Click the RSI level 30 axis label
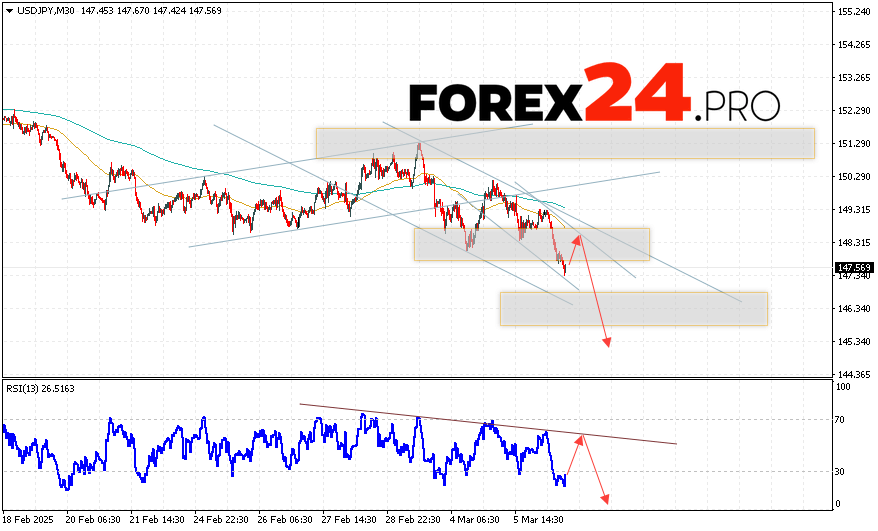878x531 pixels. pyautogui.click(x=845, y=471)
